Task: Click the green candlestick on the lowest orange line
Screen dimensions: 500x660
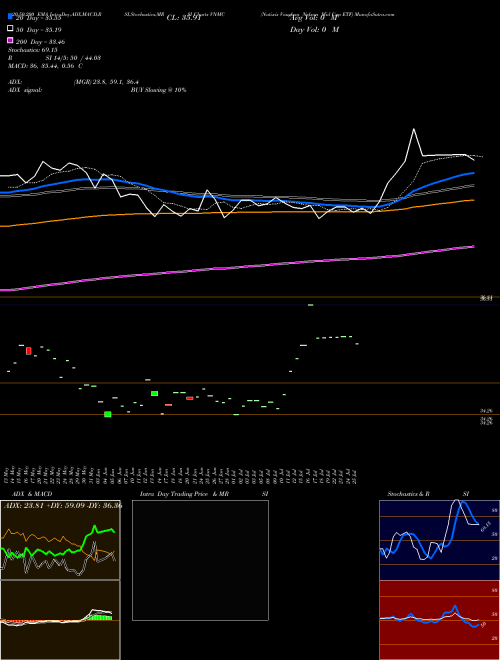Action: (108, 414)
